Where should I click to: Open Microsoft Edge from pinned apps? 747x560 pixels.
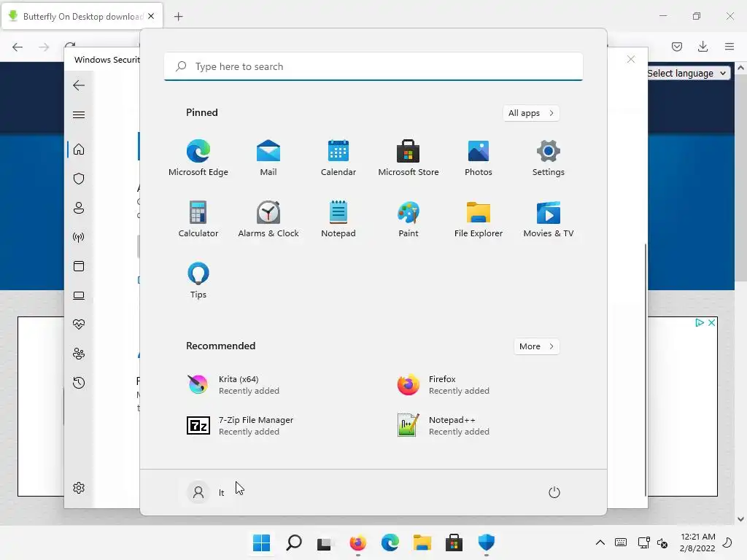click(198, 157)
